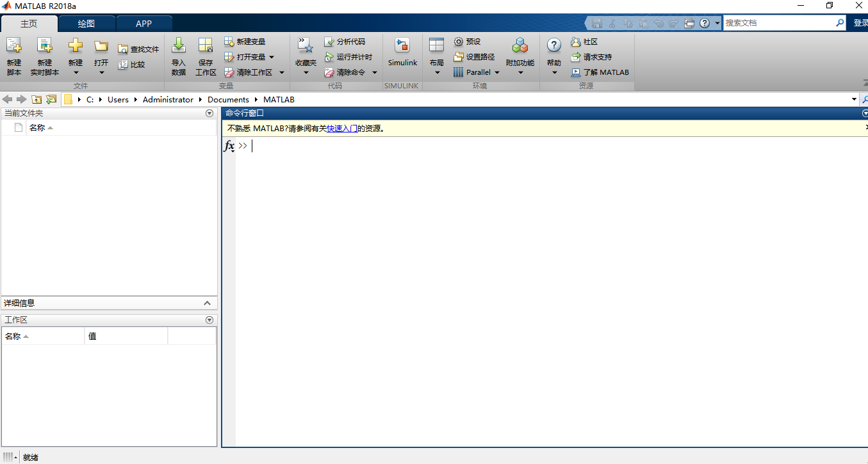Open the 清除工作区 dropdown arrow
868x464 pixels.
click(x=282, y=72)
